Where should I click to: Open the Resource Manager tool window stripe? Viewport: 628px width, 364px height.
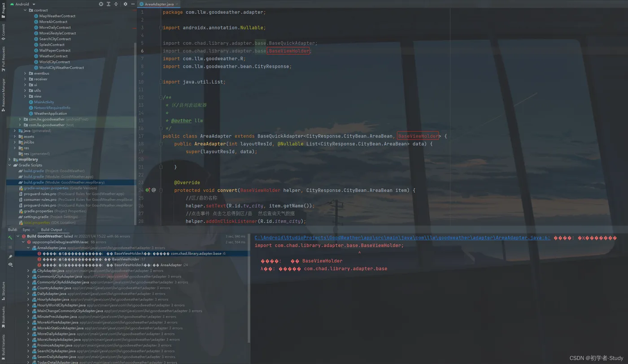coord(4,95)
